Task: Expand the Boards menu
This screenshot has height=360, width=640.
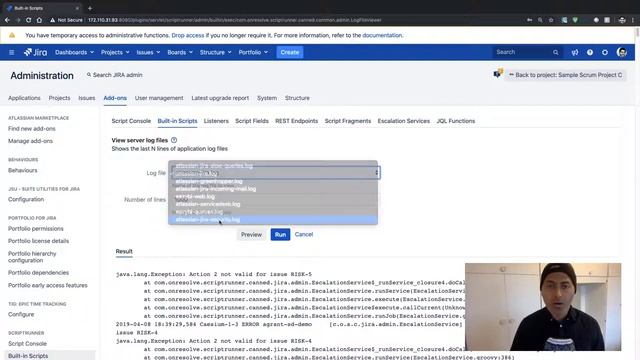Action: [x=180, y=52]
